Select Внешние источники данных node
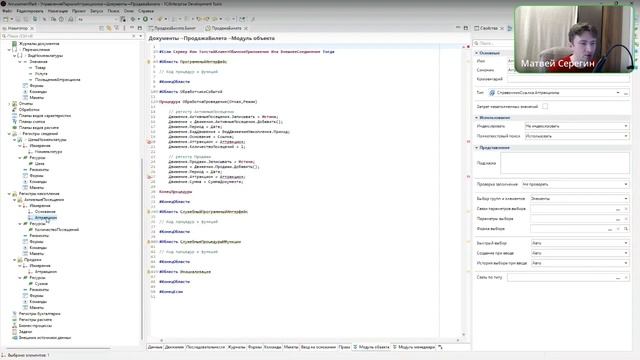 click(x=44, y=338)
